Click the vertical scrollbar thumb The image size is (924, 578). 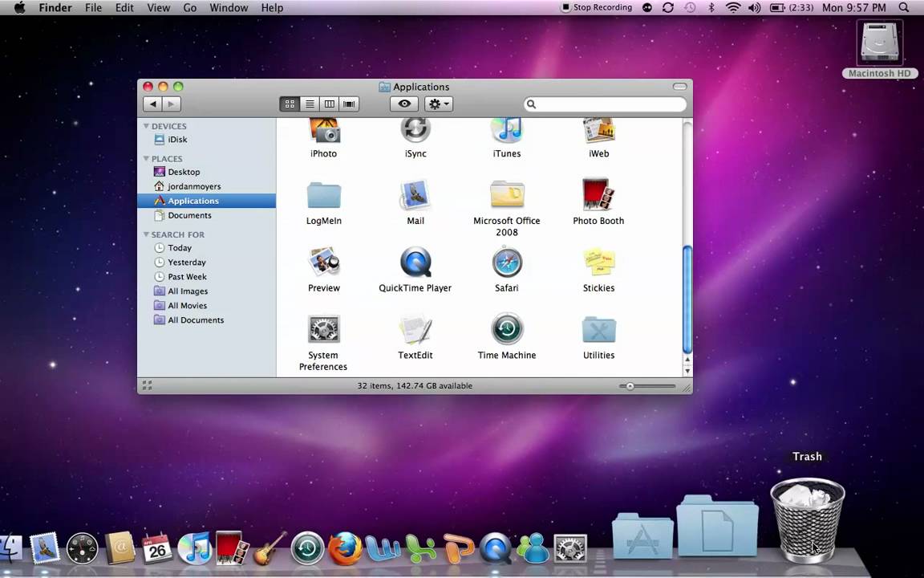(x=687, y=299)
